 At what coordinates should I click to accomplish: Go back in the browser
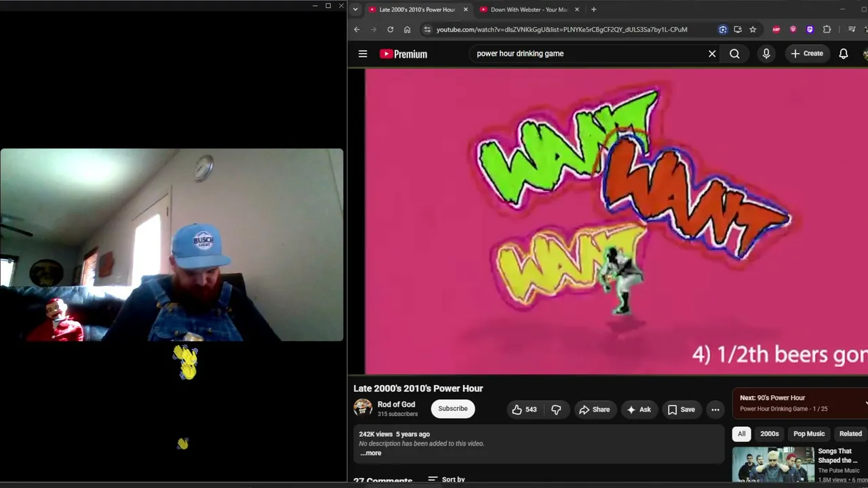[x=357, y=29]
